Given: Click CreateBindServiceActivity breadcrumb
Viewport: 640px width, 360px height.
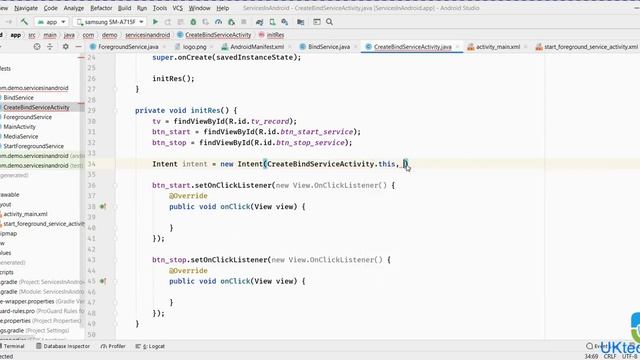Looking at the screenshot, I should (x=214, y=35).
